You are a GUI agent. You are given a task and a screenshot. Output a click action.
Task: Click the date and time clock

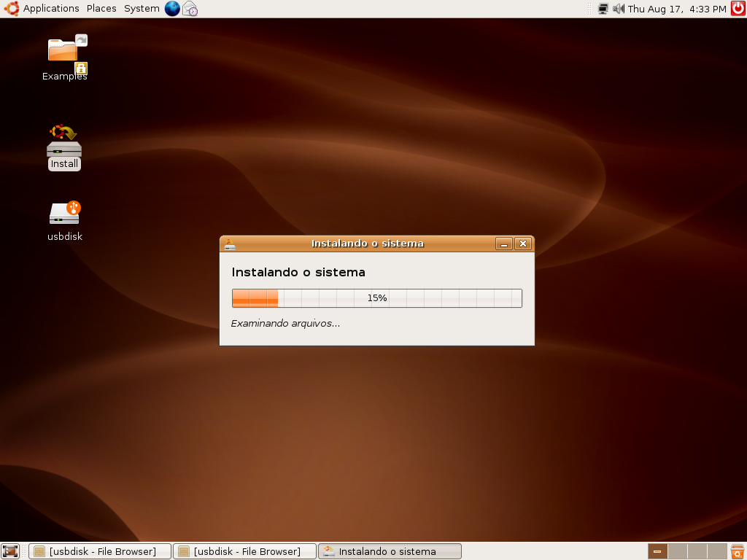click(x=677, y=9)
